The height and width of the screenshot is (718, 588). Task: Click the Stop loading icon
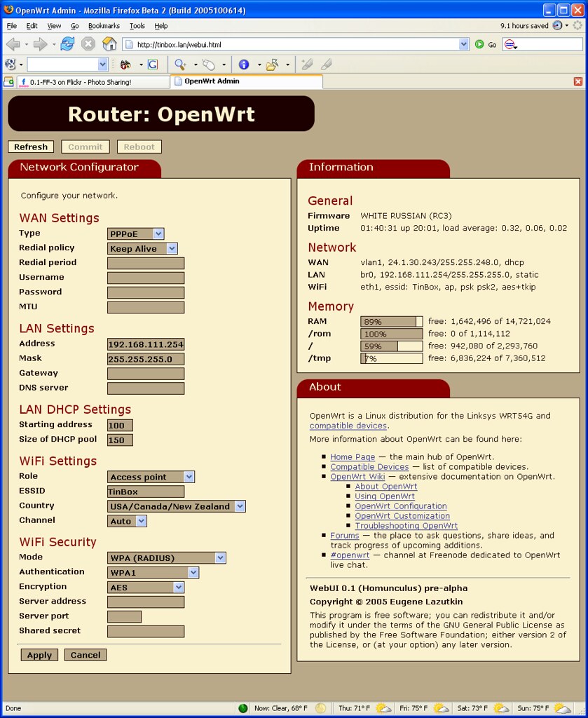click(88, 44)
